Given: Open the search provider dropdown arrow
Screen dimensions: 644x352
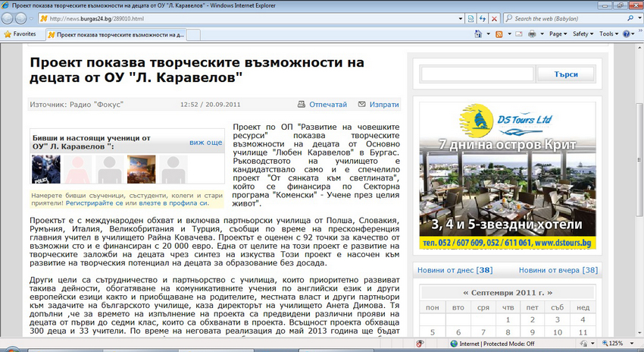Looking at the screenshot, I should tap(640, 18).
